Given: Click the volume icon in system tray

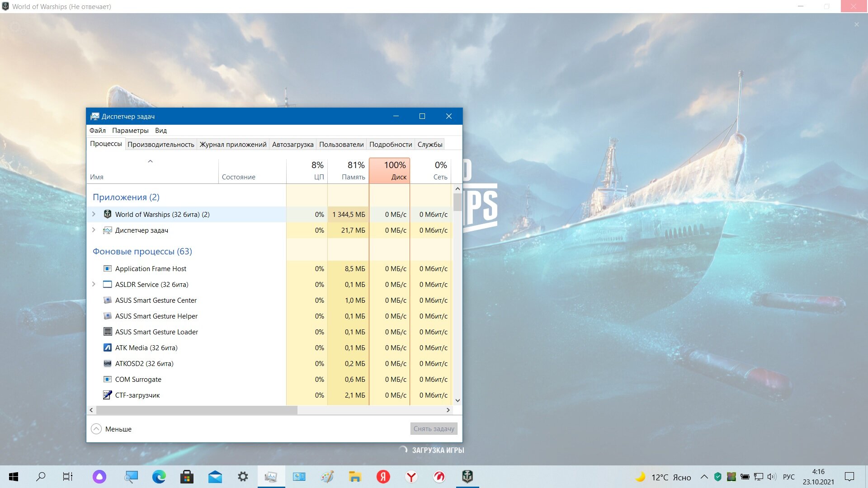Looking at the screenshot, I should click(x=772, y=477).
